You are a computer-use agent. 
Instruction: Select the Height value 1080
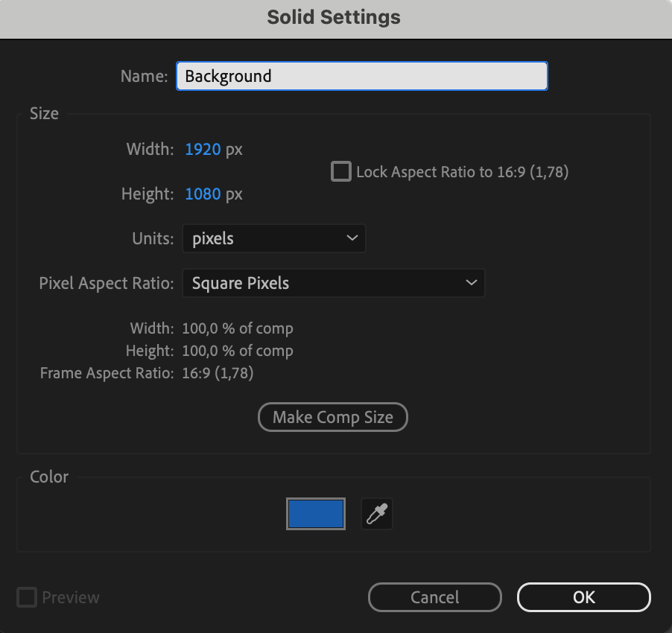tap(203, 194)
